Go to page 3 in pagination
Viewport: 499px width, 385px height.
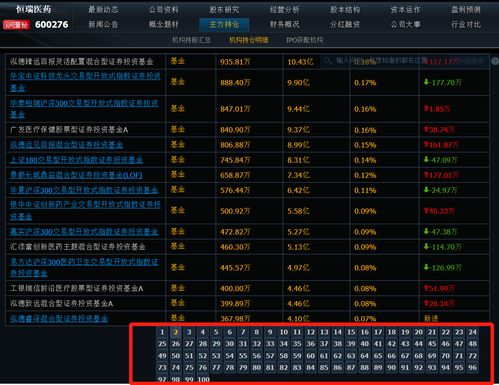189,332
